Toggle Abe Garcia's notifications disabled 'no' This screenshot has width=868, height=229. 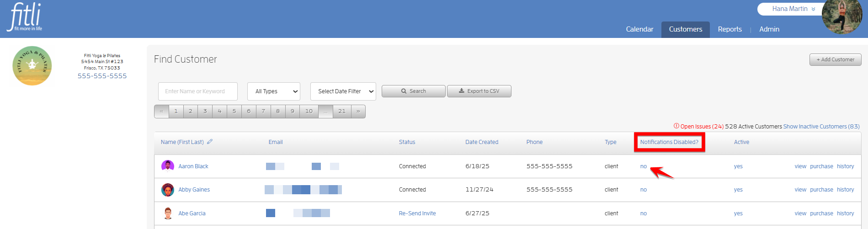(644, 213)
